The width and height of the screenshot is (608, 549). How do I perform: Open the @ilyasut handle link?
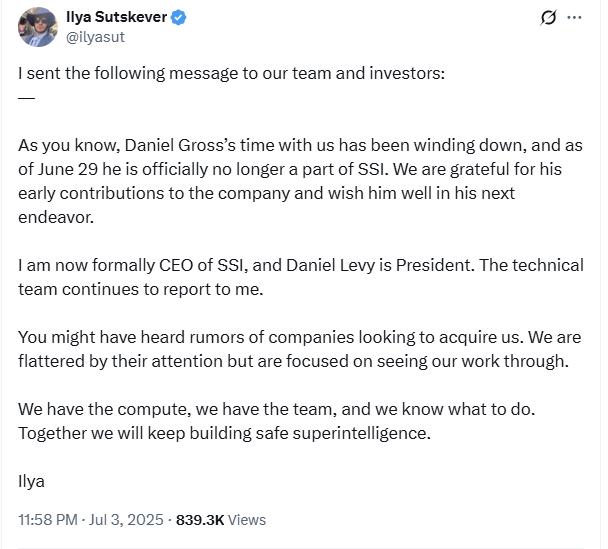point(95,37)
